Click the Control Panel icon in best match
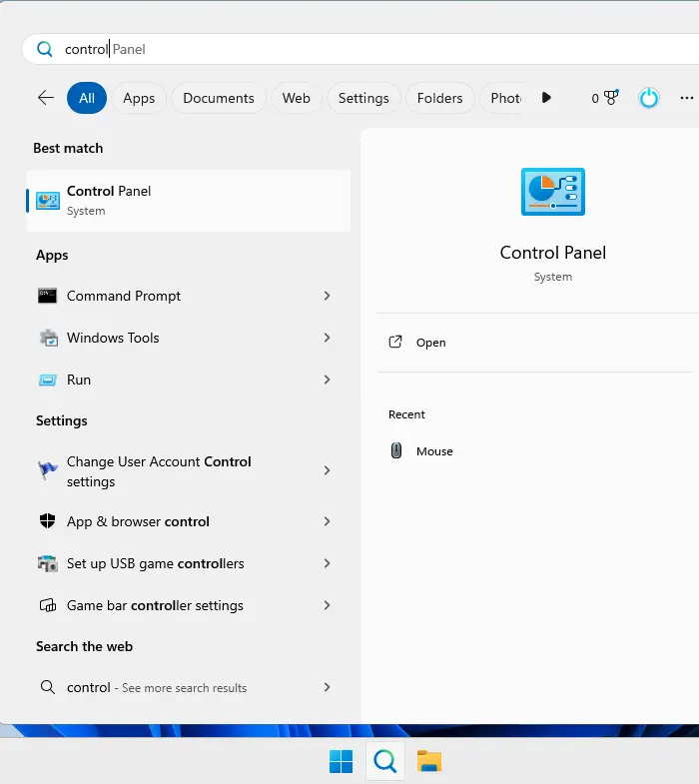This screenshot has height=784, width=699. pos(48,201)
